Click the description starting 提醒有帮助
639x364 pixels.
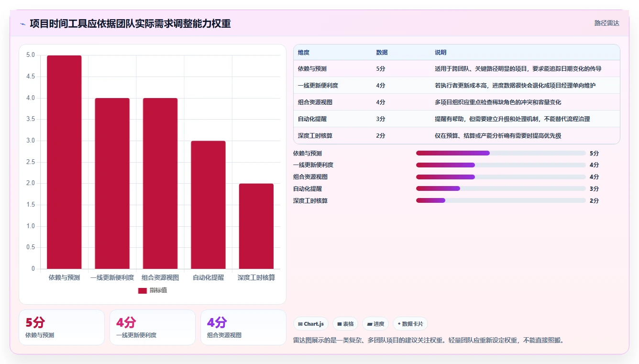click(512, 119)
